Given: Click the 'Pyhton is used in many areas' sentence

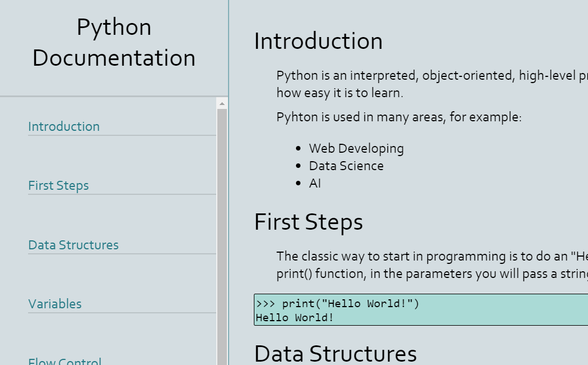Looking at the screenshot, I should 399,117.
